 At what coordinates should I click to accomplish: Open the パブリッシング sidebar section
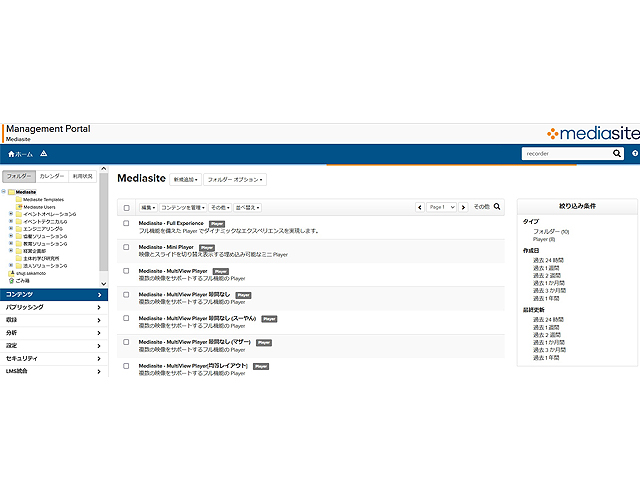pyautogui.click(x=54, y=307)
